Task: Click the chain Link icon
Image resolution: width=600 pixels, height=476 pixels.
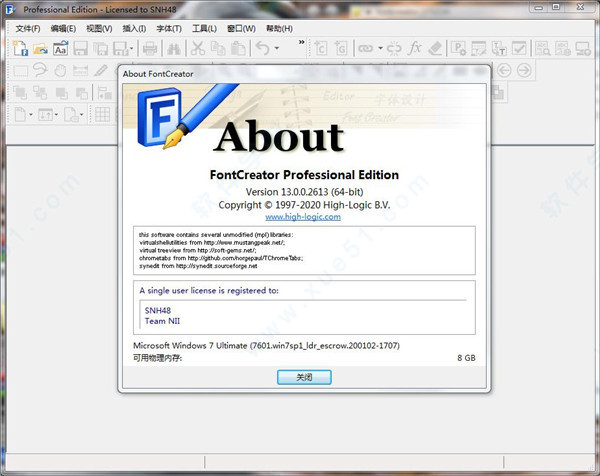Action: click(366, 49)
